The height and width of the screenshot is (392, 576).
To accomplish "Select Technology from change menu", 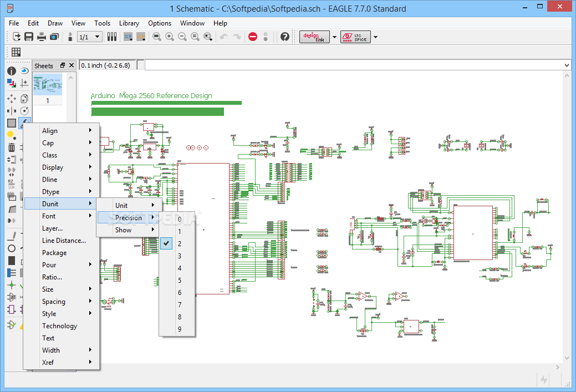I will click(x=62, y=326).
